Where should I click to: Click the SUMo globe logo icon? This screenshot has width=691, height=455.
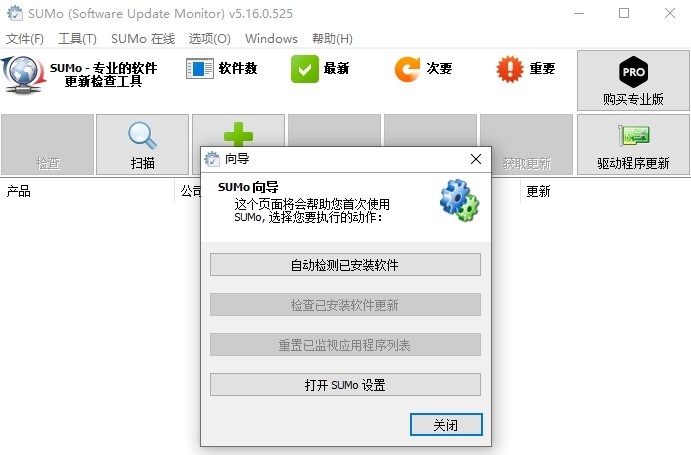[23, 74]
